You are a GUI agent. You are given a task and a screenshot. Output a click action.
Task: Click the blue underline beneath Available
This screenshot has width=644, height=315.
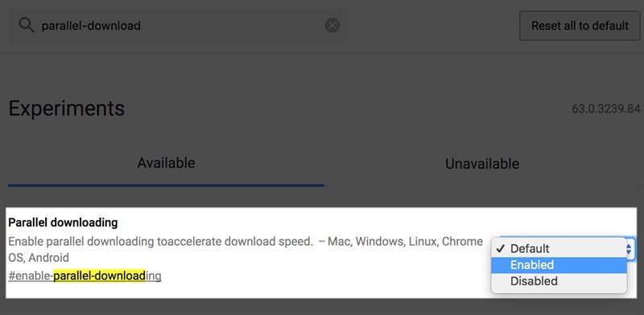click(x=166, y=185)
